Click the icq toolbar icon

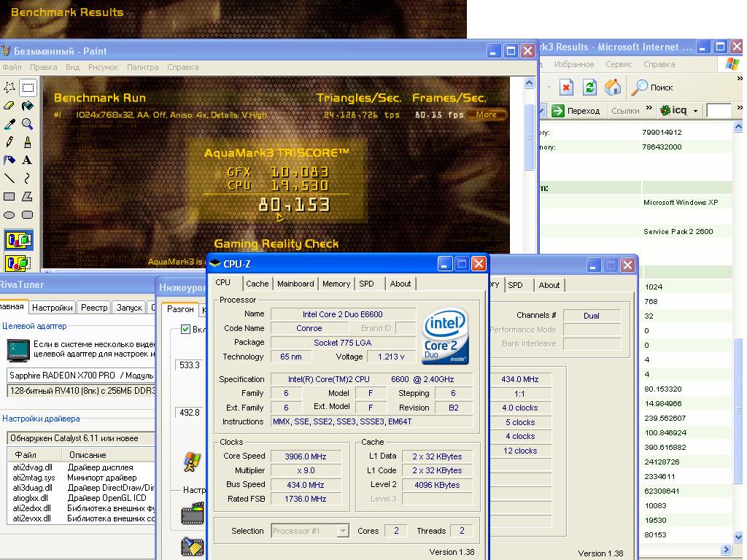click(x=673, y=111)
